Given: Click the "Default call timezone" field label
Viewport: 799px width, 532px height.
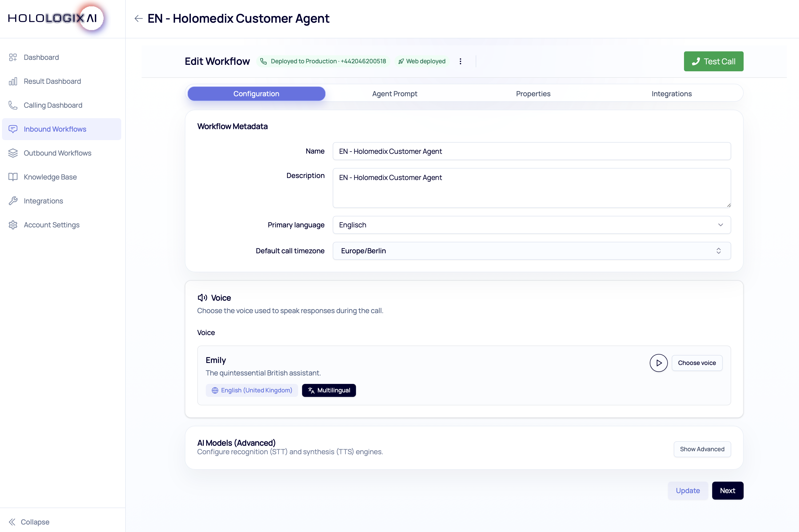Looking at the screenshot, I should 290,251.
